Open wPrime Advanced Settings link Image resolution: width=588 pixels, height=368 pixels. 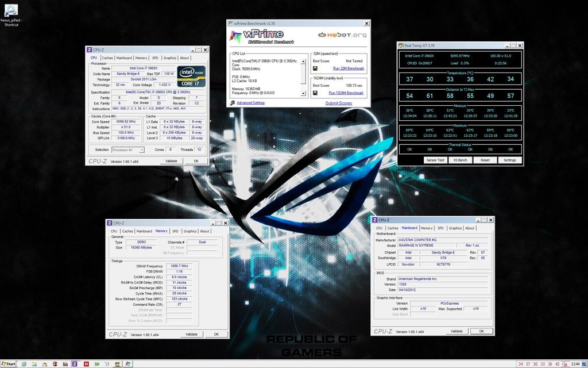click(x=250, y=103)
